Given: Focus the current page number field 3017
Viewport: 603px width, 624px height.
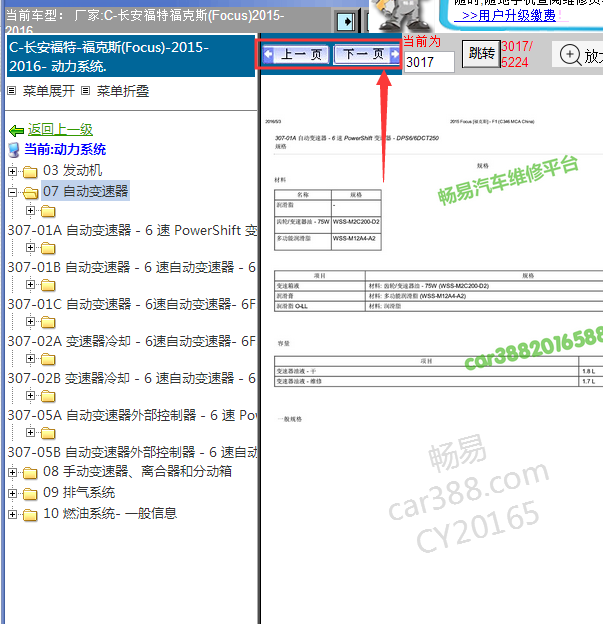Looking at the screenshot, I should 429,62.
